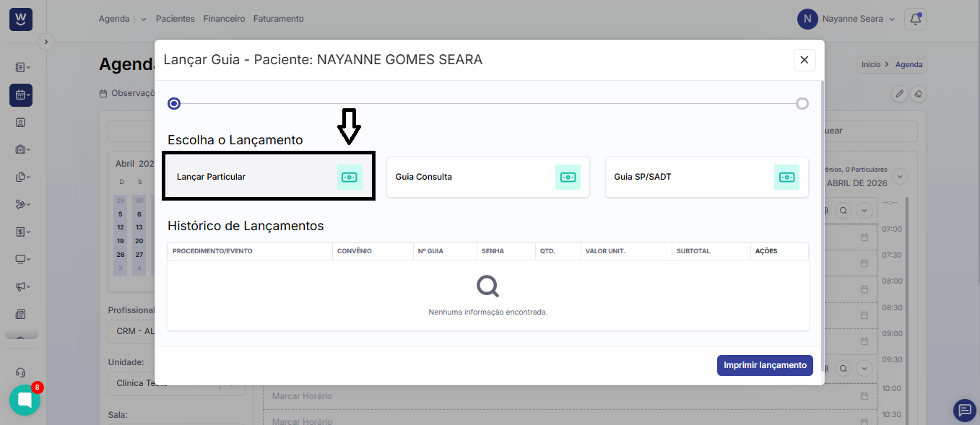Click the W logo in the sidebar
The width and height of the screenshot is (980, 425).
pyautogui.click(x=20, y=19)
